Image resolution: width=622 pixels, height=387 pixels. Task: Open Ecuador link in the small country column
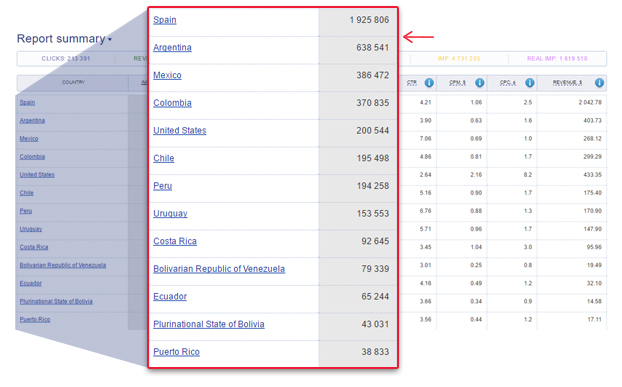tap(31, 283)
